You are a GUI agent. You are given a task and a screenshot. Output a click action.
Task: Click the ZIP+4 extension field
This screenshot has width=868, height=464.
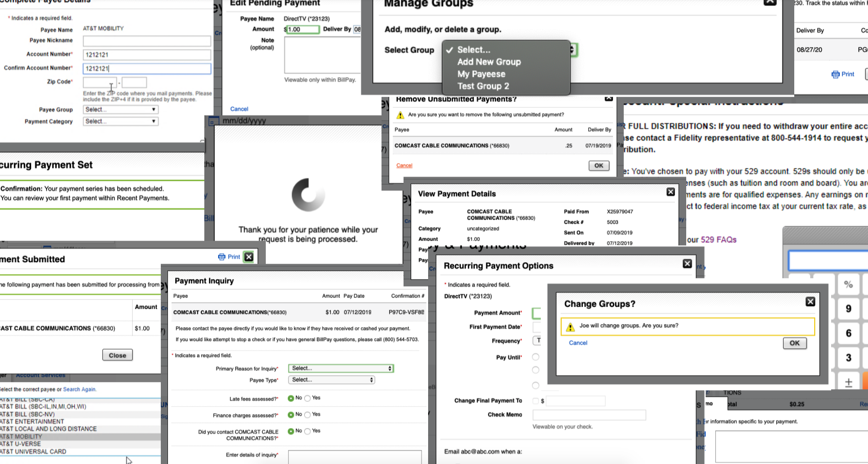[134, 82]
